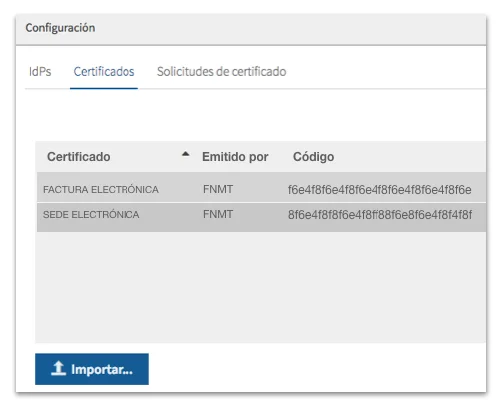Click blank space between tabs and table

pyautogui.click(x=255, y=115)
